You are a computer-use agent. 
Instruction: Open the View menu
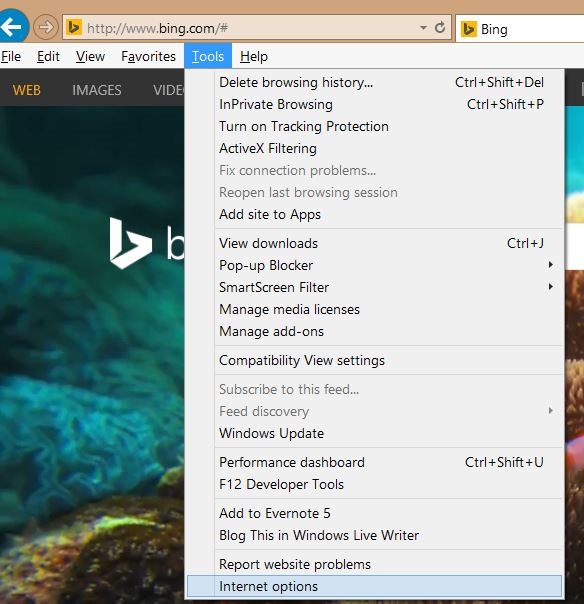(x=90, y=57)
